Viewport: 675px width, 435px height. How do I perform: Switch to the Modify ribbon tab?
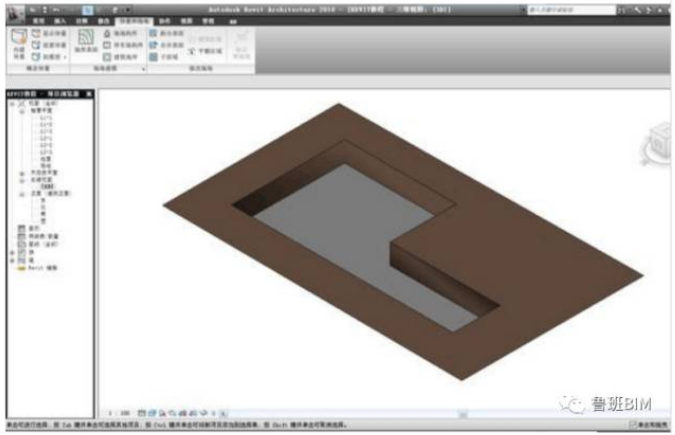(103, 21)
